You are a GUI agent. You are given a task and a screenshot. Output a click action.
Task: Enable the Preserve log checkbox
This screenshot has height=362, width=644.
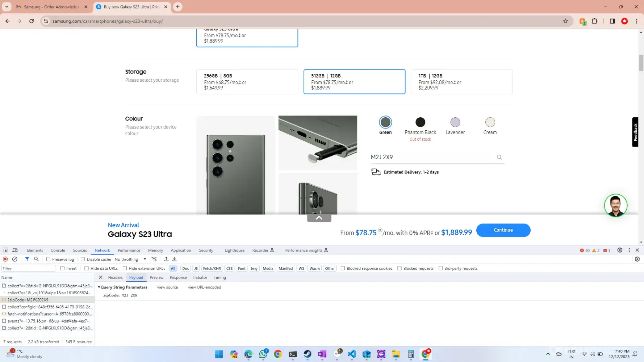[48, 259]
